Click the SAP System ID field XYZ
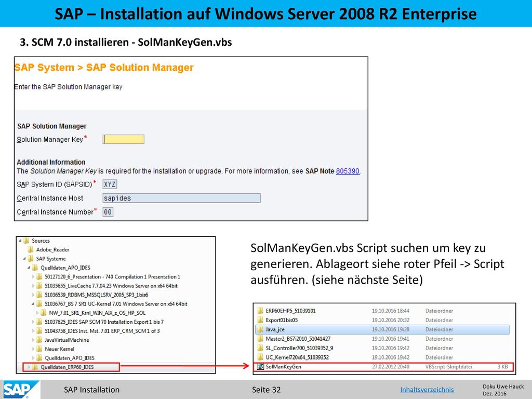532x399 pixels. (x=110, y=184)
